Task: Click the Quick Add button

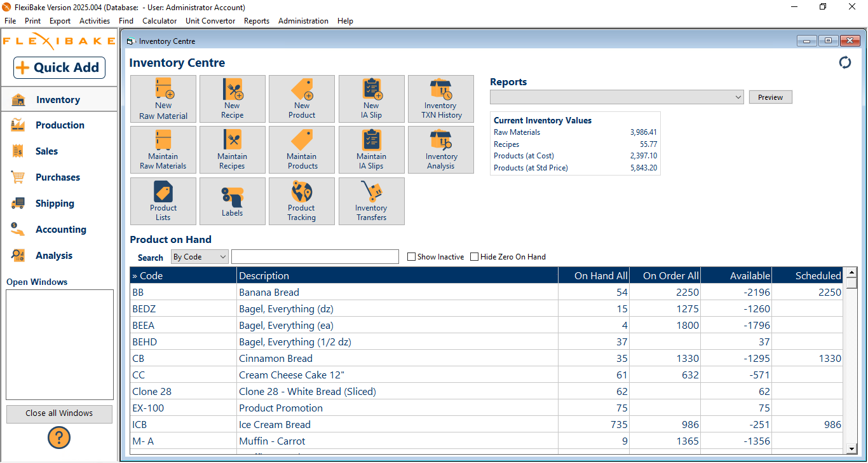Action: (x=59, y=67)
